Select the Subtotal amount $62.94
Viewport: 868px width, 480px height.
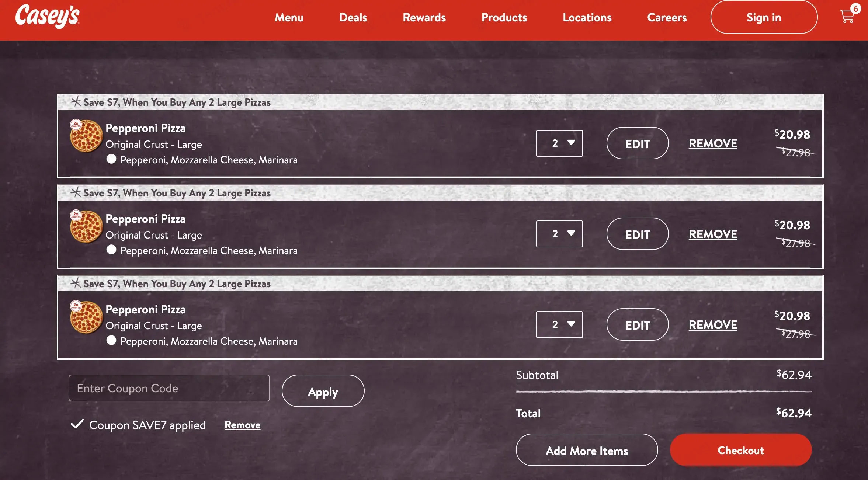(794, 375)
